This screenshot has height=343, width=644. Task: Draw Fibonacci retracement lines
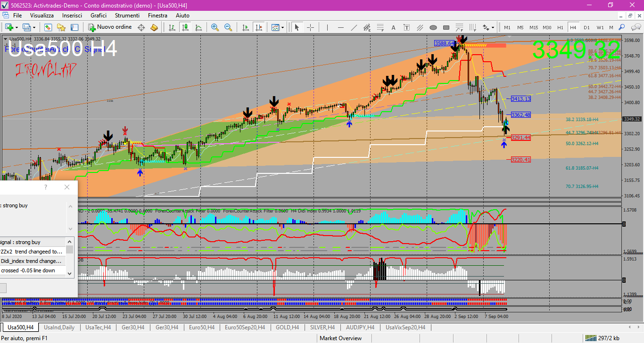pos(380,27)
